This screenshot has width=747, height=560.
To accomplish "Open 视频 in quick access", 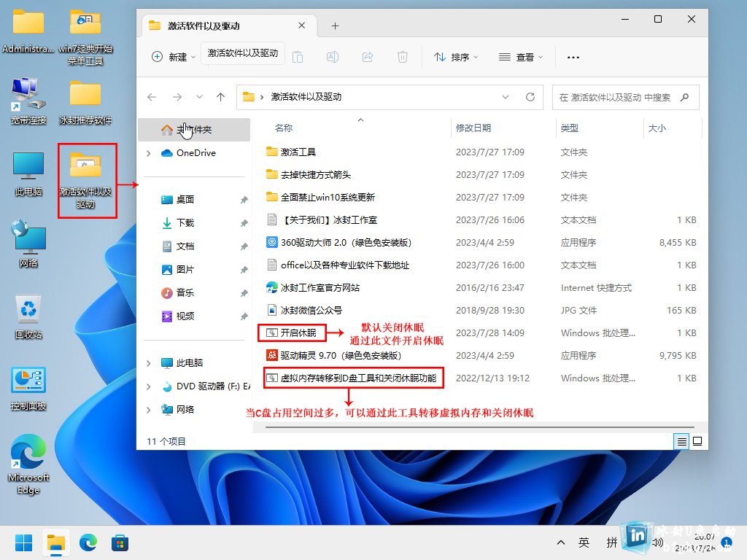I will tap(185, 316).
